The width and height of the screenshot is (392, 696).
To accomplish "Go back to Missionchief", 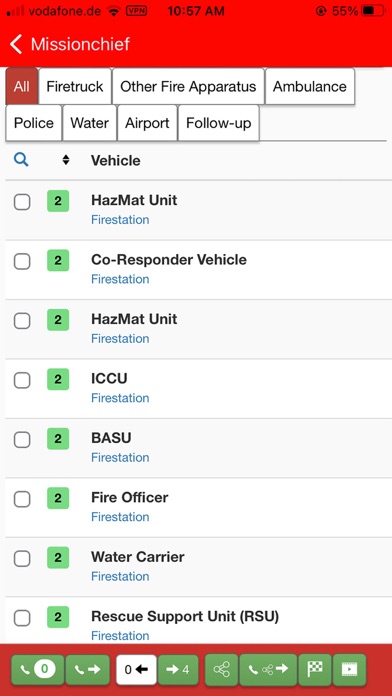I will (70, 44).
